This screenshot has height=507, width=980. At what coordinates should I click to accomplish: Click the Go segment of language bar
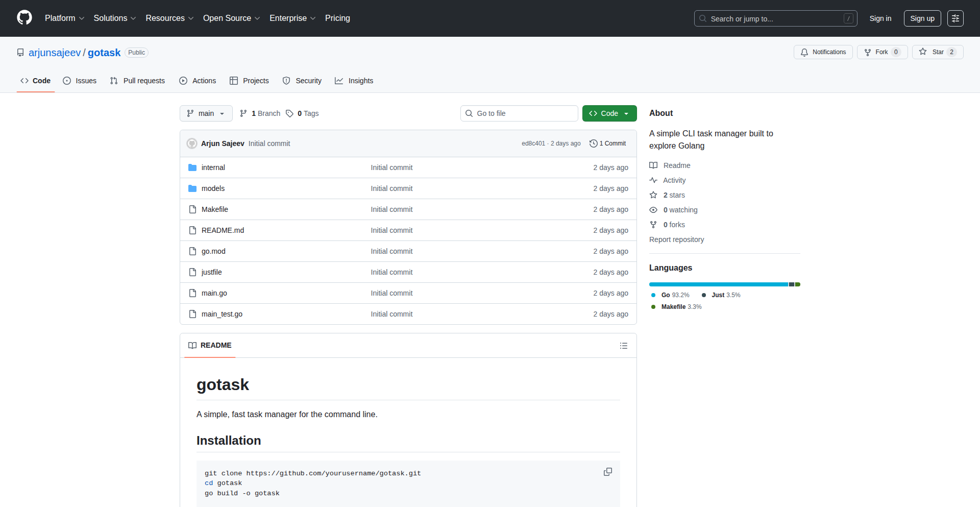point(718,284)
